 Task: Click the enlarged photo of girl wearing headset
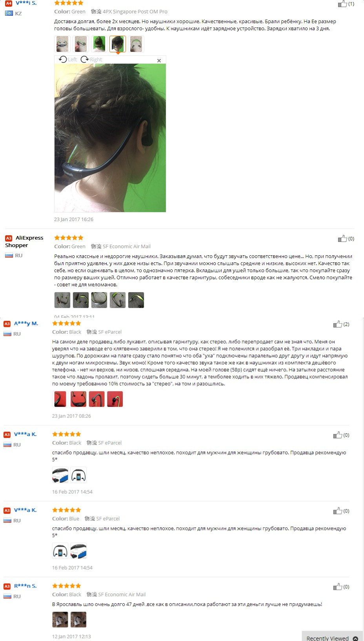click(x=110, y=138)
